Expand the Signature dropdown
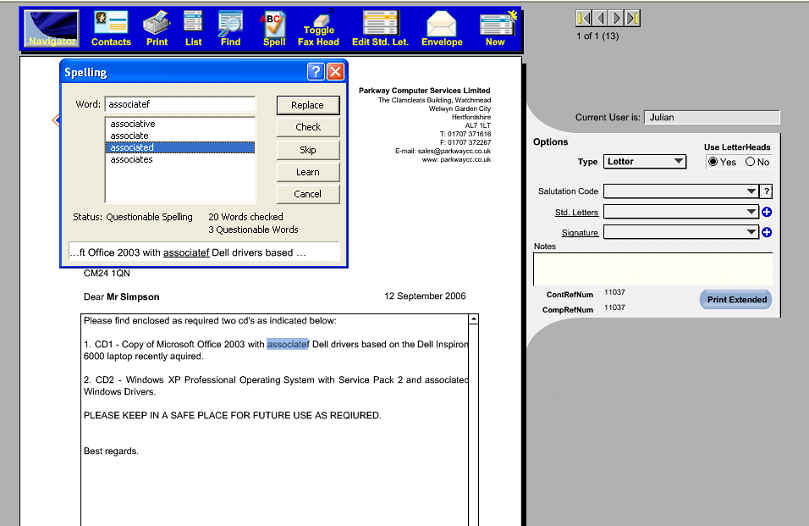809x526 pixels. click(x=751, y=232)
